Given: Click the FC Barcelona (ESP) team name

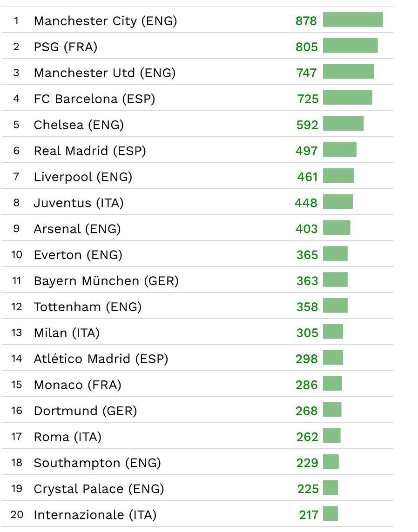Looking at the screenshot, I should 94,99.
